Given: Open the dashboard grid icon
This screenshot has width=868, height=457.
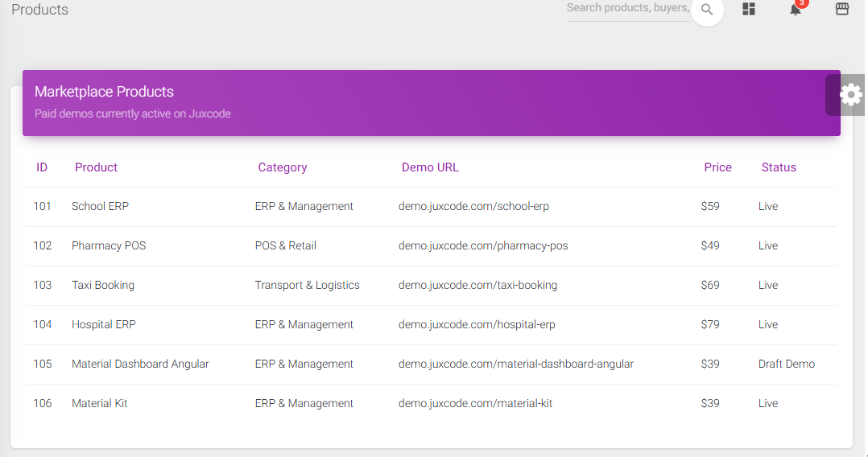Looking at the screenshot, I should point(749,10).
